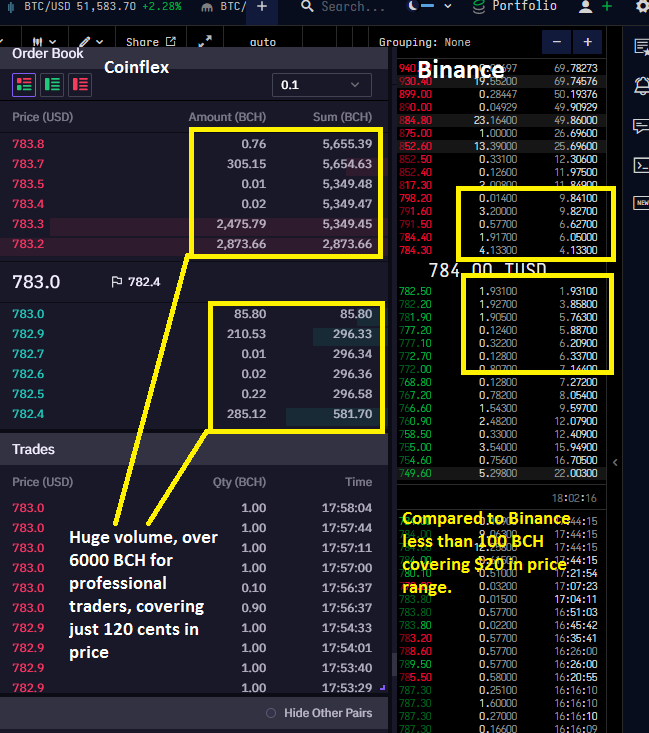Click trade at 17:58:04
649x733 pixels.
click(194, 508)
